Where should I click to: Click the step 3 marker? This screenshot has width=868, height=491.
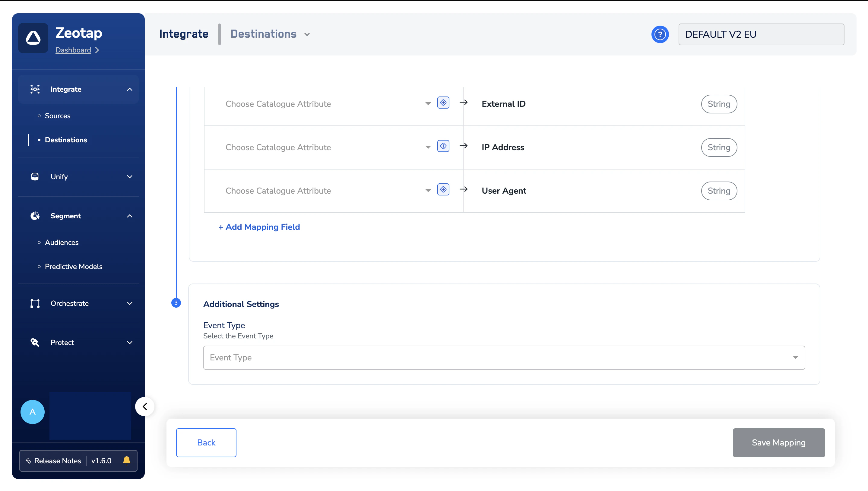[176, 303]
